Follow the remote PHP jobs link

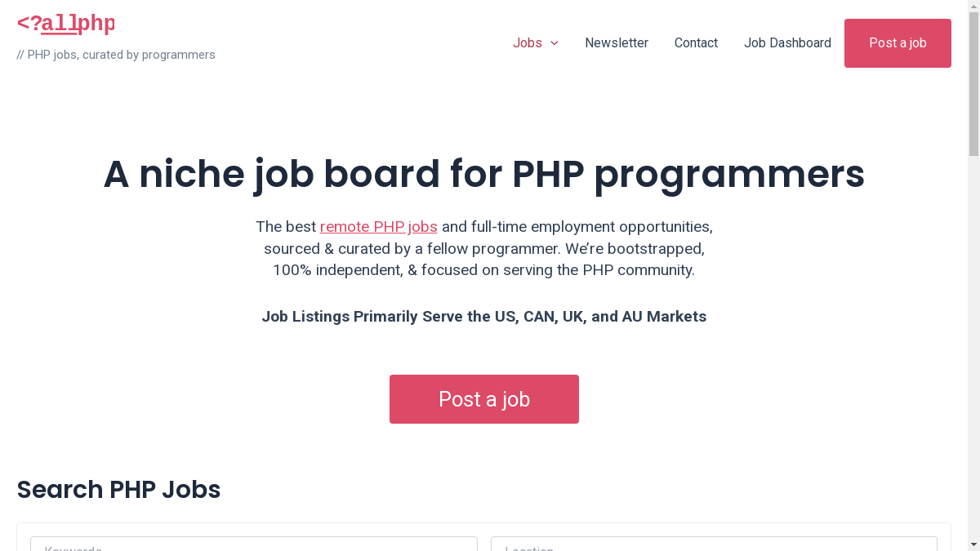pyautogui.click(x=378, y=227)
